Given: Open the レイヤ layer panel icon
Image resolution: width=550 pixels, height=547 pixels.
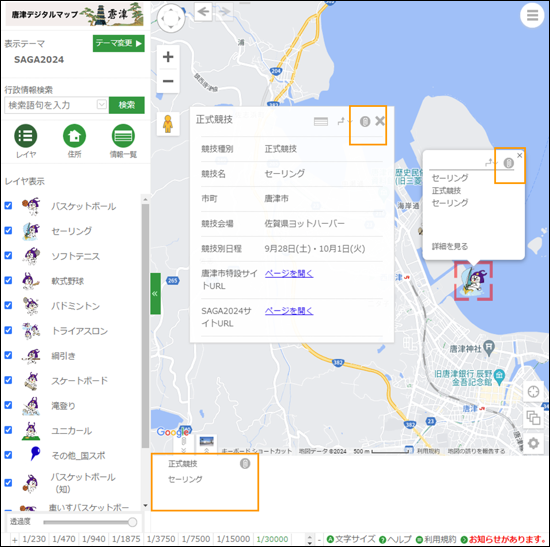Looking at the screenshot, I should 26,136.
